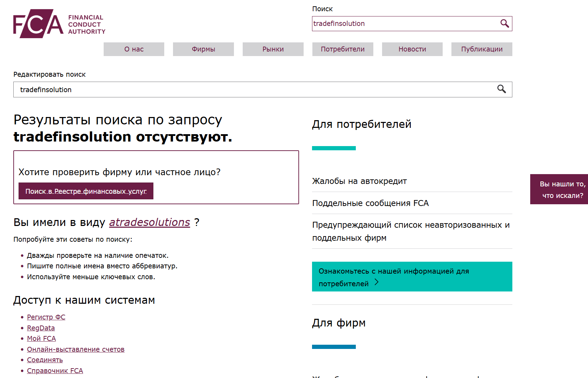Screen dimensions: 588x378
Task: Click the tip 'Дважды проверьте на наличие опечаток.'
Action: point(98,255)
